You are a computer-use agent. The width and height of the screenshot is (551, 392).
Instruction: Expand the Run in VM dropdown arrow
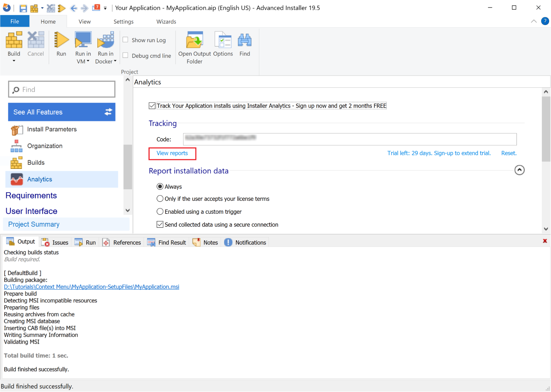[x=88, y=61]
